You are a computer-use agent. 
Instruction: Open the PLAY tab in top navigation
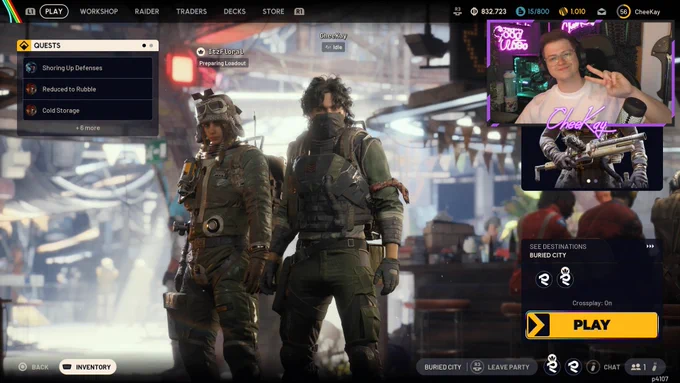(54, 11)
